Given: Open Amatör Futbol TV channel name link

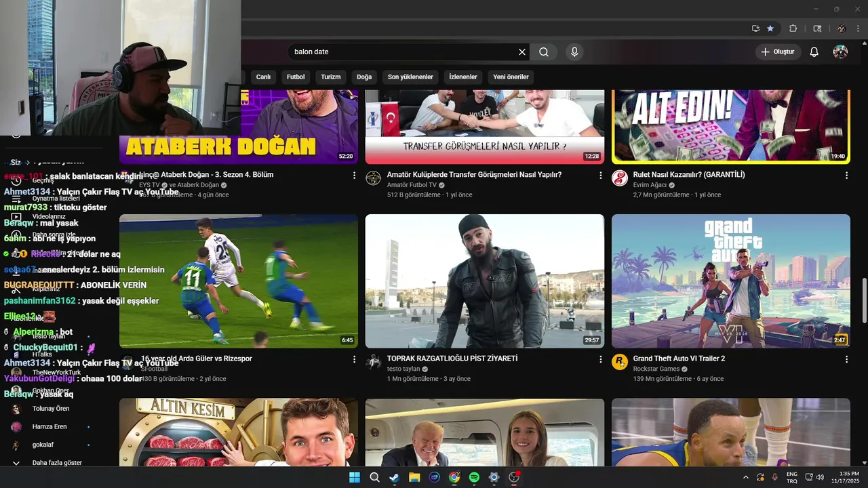Looking at the screenshot, I should [x=412, y=185].
